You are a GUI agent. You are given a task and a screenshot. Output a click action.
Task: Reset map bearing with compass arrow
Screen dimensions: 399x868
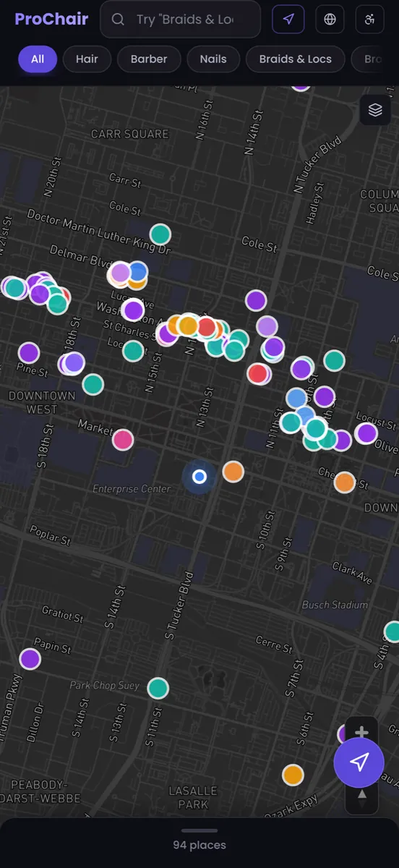[362, 795]
